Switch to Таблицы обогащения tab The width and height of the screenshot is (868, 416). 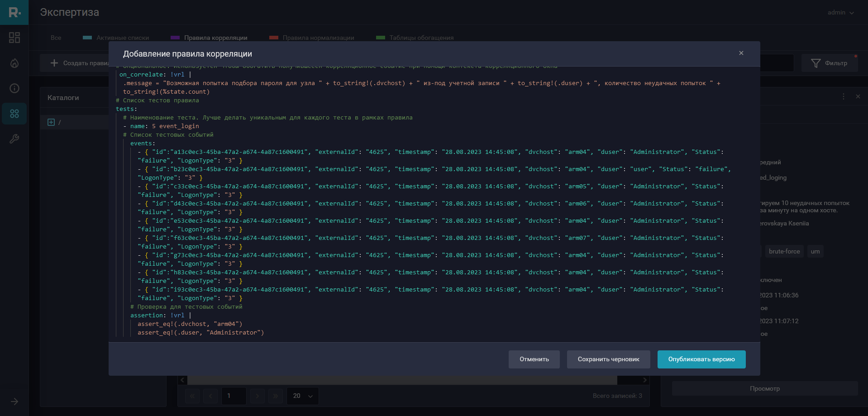421,38
